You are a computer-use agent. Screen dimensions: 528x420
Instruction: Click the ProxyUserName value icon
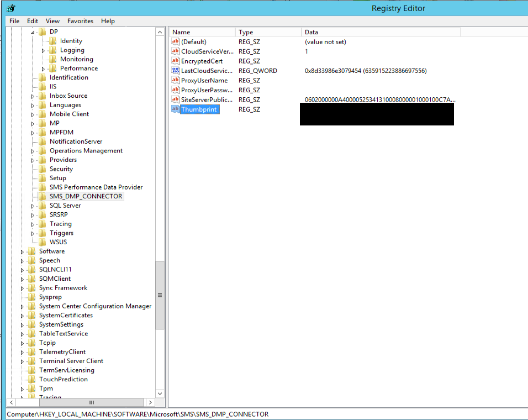point(176,80)
